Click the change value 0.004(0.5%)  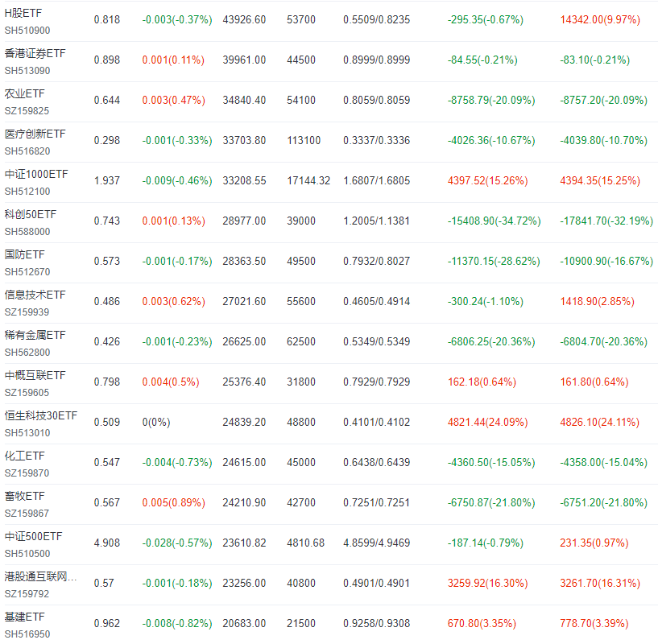(171, 382)
